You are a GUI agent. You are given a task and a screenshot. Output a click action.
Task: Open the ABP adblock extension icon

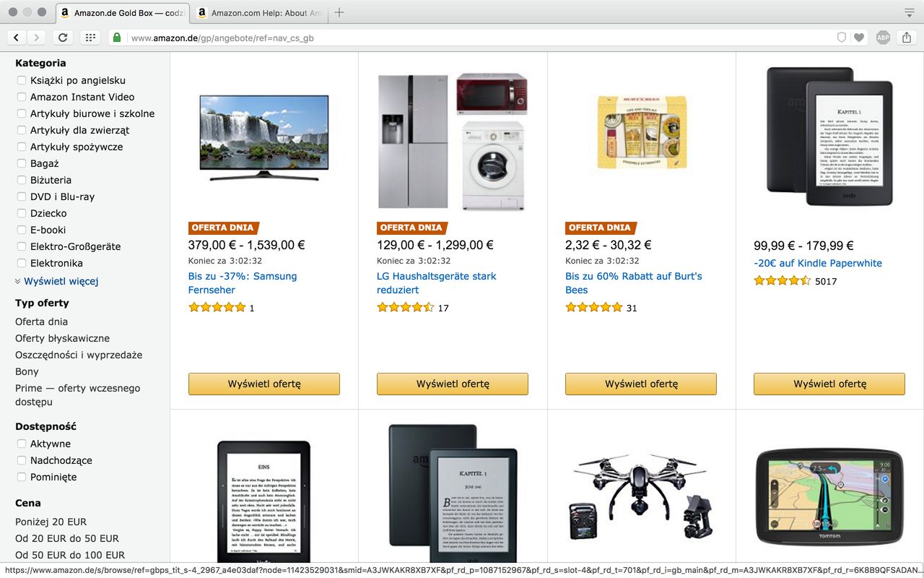click(x=883, y=38)
